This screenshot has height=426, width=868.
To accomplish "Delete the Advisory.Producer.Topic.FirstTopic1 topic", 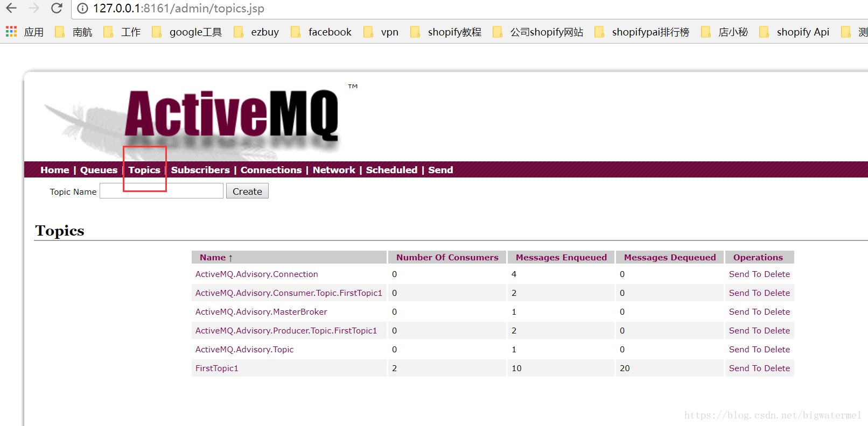I will click(x=777, y=330).
